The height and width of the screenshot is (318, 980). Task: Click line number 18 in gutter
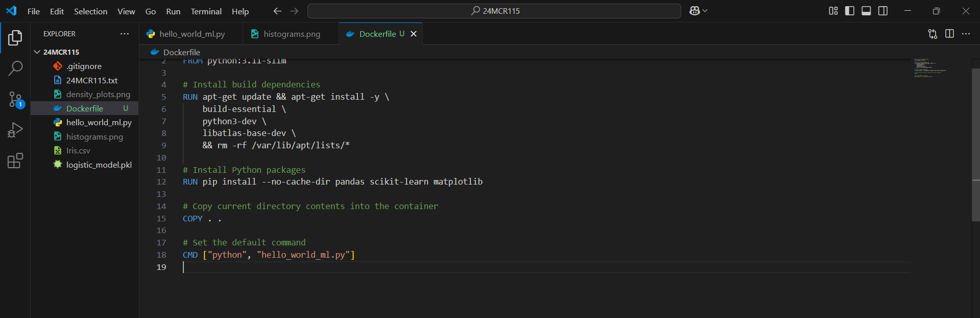tap(161, 255)
